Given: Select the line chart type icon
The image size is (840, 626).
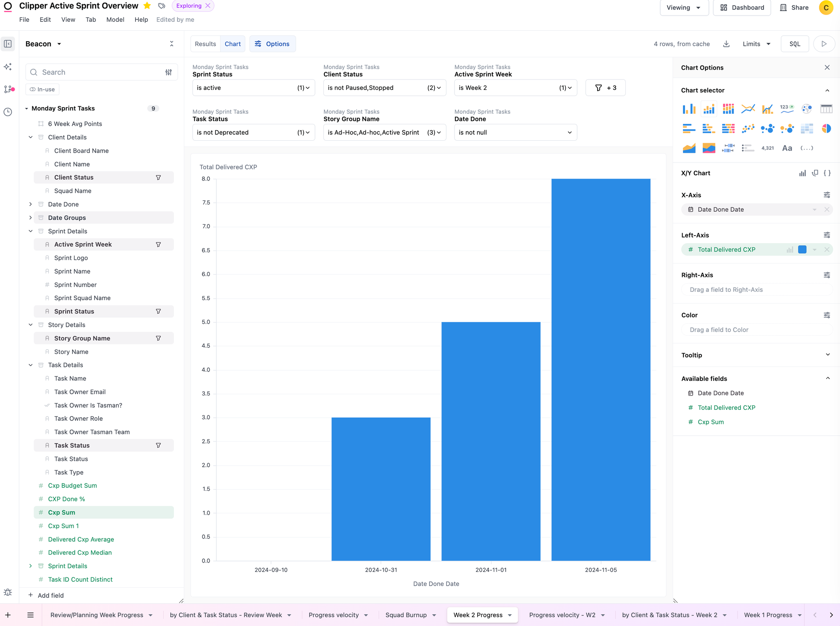Looking at the screenshot, I should point(748,109).
